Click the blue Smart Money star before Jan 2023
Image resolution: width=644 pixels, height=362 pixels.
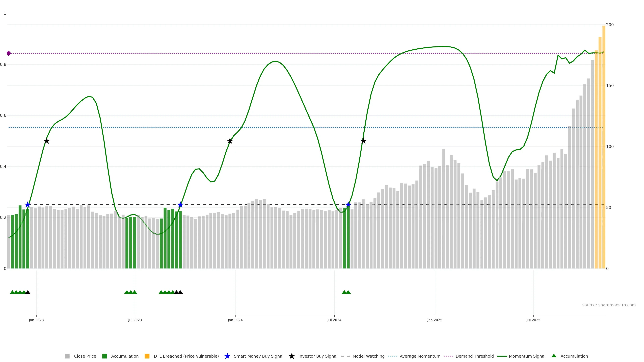(x=28, y=205)
